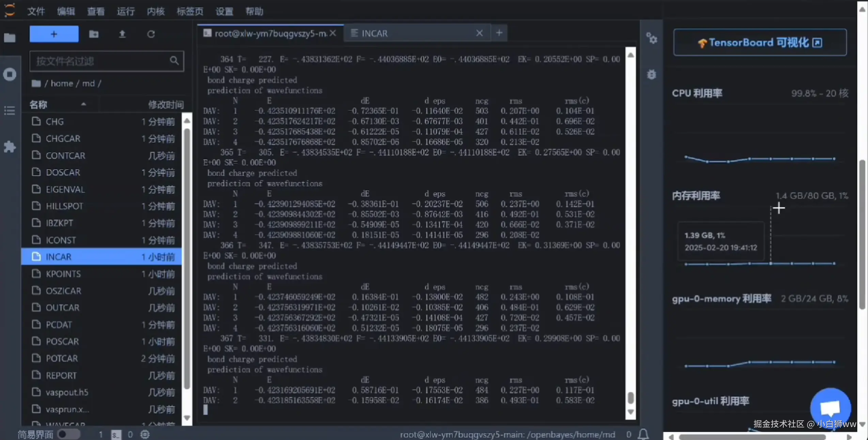Click the new folder icon
The height and width of the screenshot is (440, 868).
(x=94, y=34)
